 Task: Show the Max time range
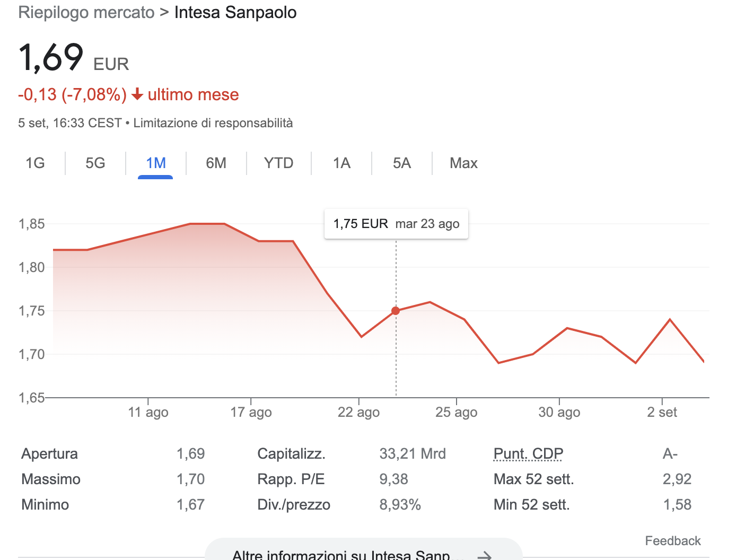tap(463, 163)
